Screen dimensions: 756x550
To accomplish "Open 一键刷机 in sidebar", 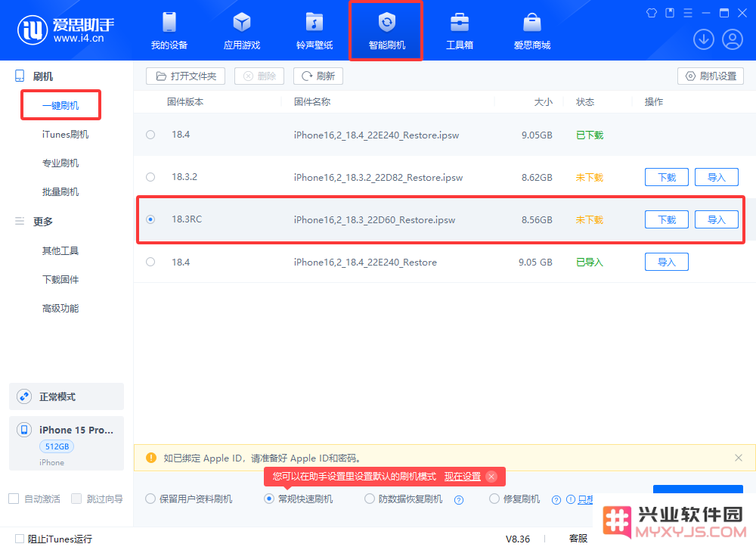I will [60, 105].
